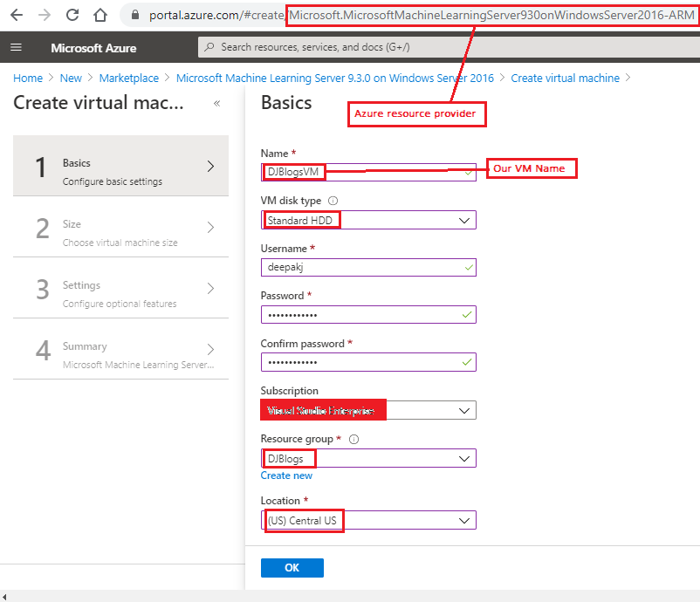Show info for VM disk type
This screenshot has width=700, height=602.
[x=333, y=201]
